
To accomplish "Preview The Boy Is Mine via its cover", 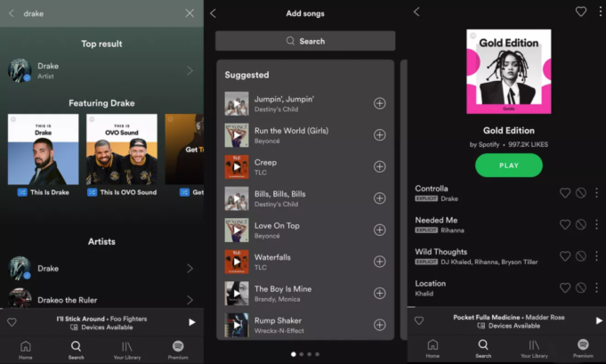I will (x=237, y=294).
